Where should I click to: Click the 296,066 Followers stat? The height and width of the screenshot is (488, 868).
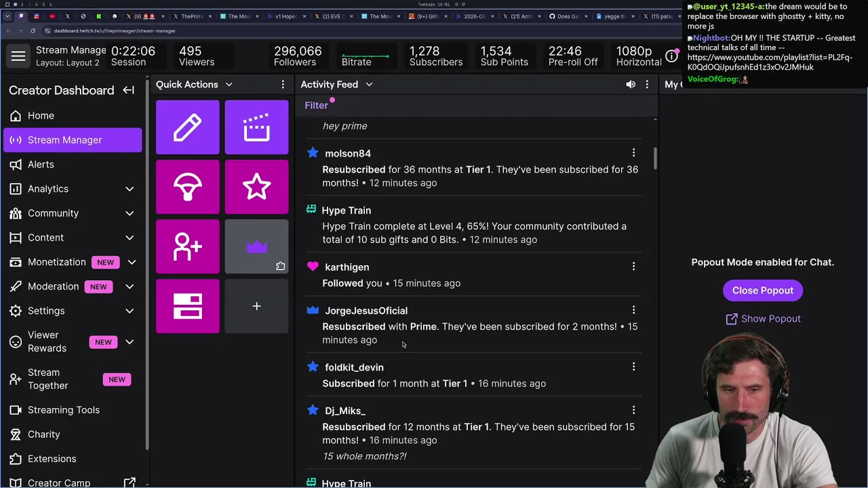coord(298,56)
